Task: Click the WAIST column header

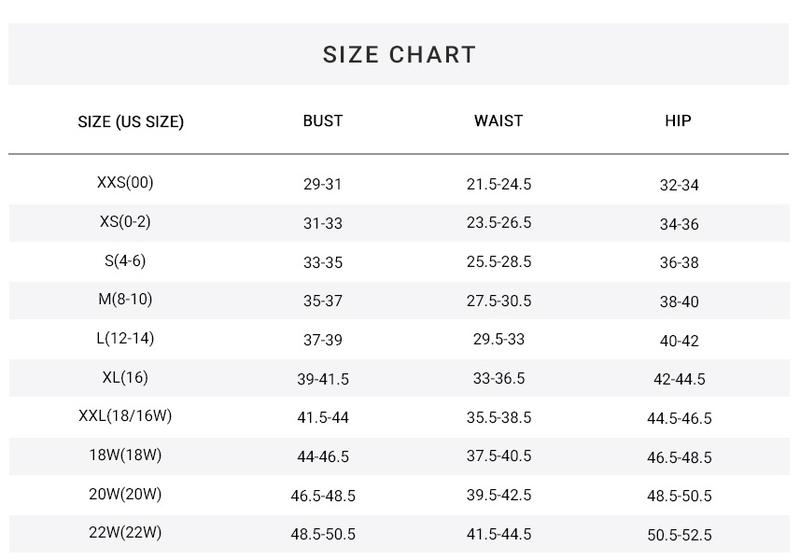Action: pos(498,121)
